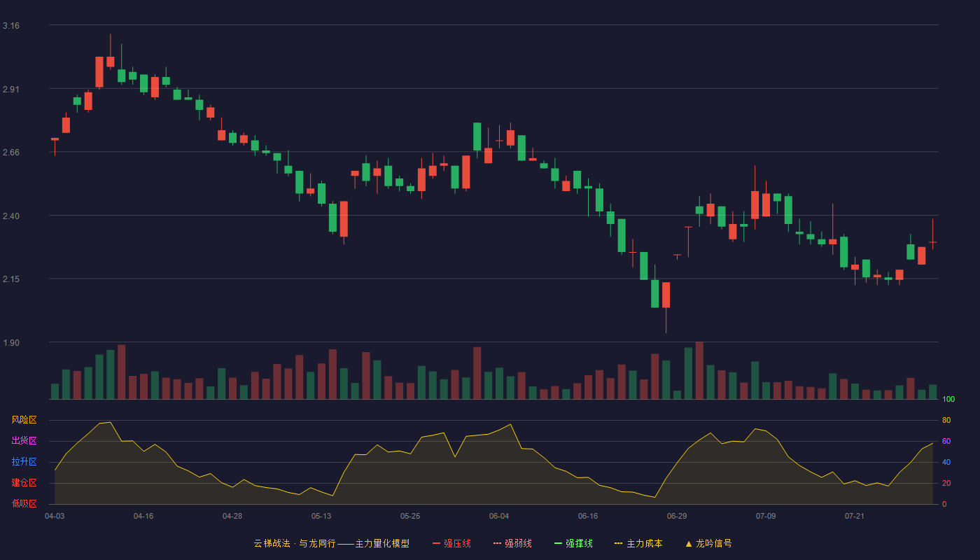The width and height of the screenshot is (980, 560).
Task: Toggle the 龙吟信号 triangle legend item
Action: (x=708, y=543)
